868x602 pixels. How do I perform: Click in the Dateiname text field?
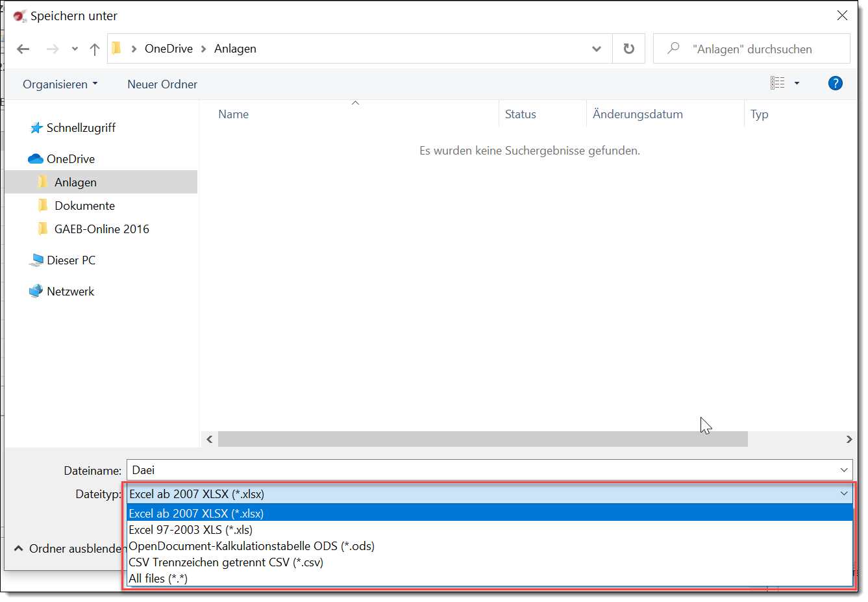480,470
